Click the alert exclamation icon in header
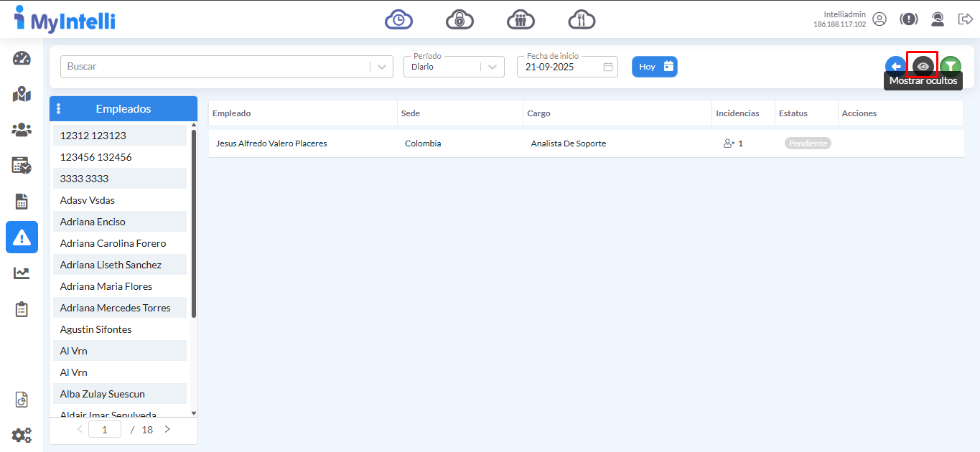 point(909,19)
